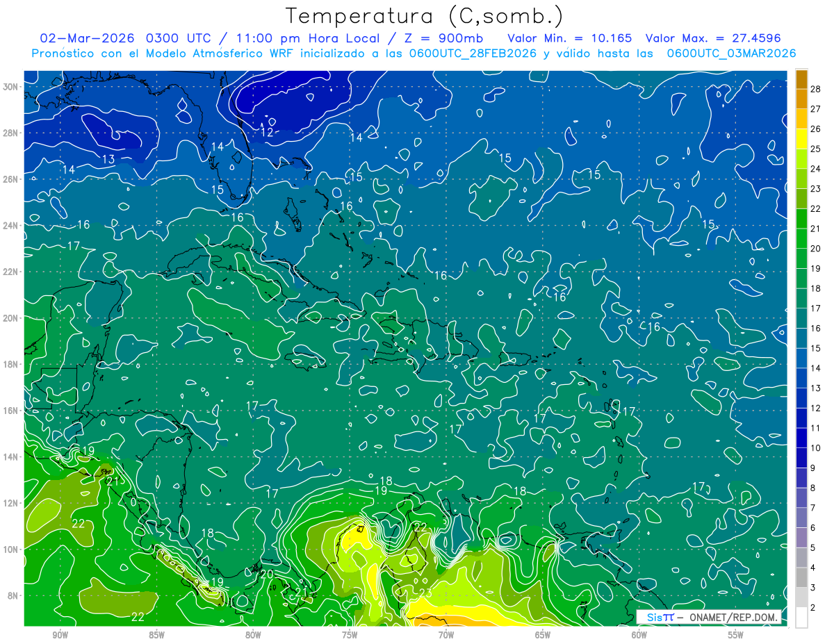Click the contour label 12 near Florida
Screen dimensions: 834x644
coord(268,132)
